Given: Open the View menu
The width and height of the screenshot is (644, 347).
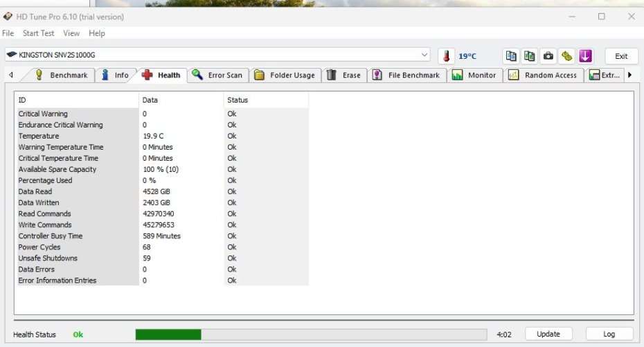Looking at the screenshot, I should 71,33.
